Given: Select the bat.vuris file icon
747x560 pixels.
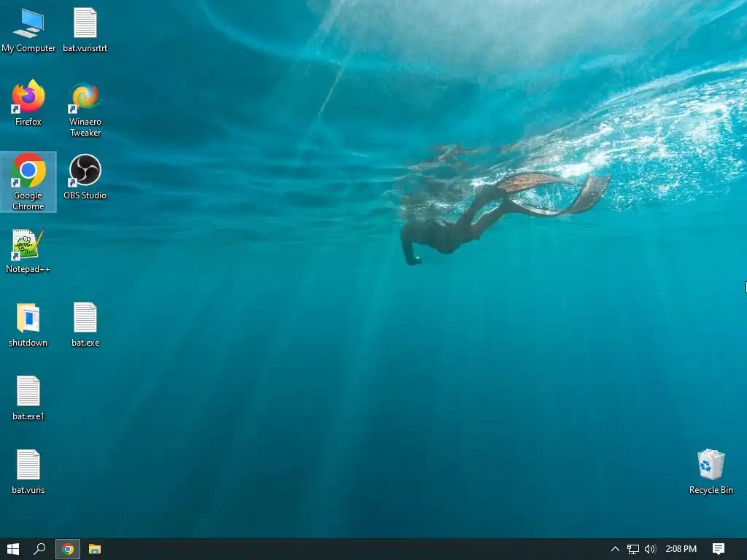Looking at the screenshot, I should [x=28, y=472].
